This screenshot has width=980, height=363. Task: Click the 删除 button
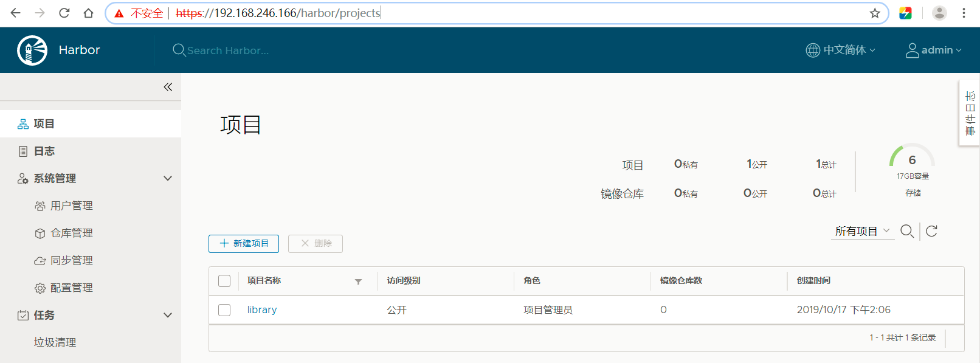316,243
